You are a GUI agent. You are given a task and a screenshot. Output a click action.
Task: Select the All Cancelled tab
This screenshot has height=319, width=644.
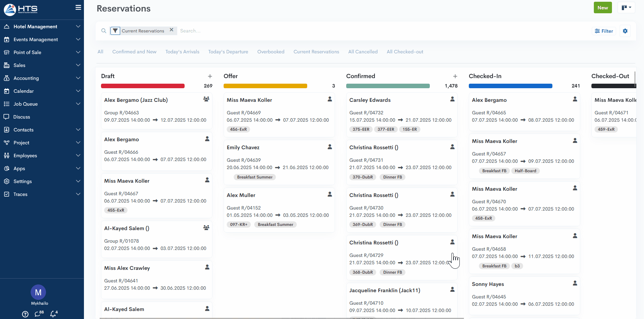pyautogui.click(x=363, y=52)
